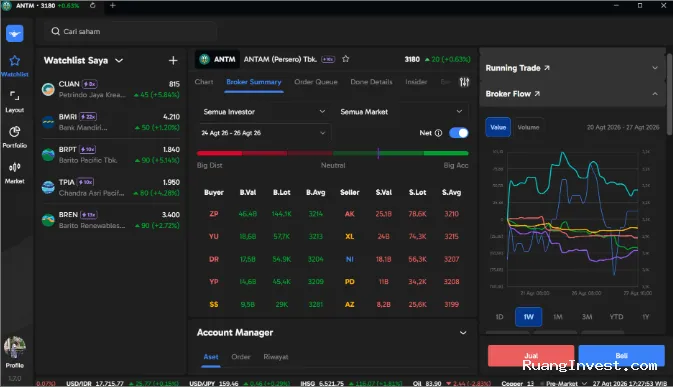Pop out the Broker Flow panel

[x=537, y=94]
